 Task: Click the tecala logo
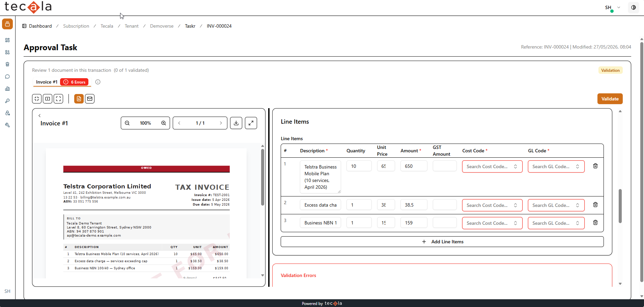point(28,7)
